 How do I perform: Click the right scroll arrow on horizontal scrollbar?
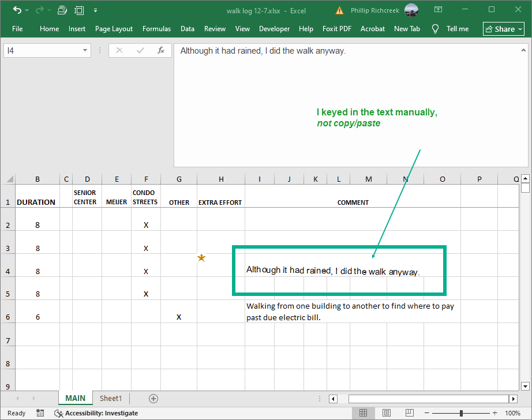[513, 398]
